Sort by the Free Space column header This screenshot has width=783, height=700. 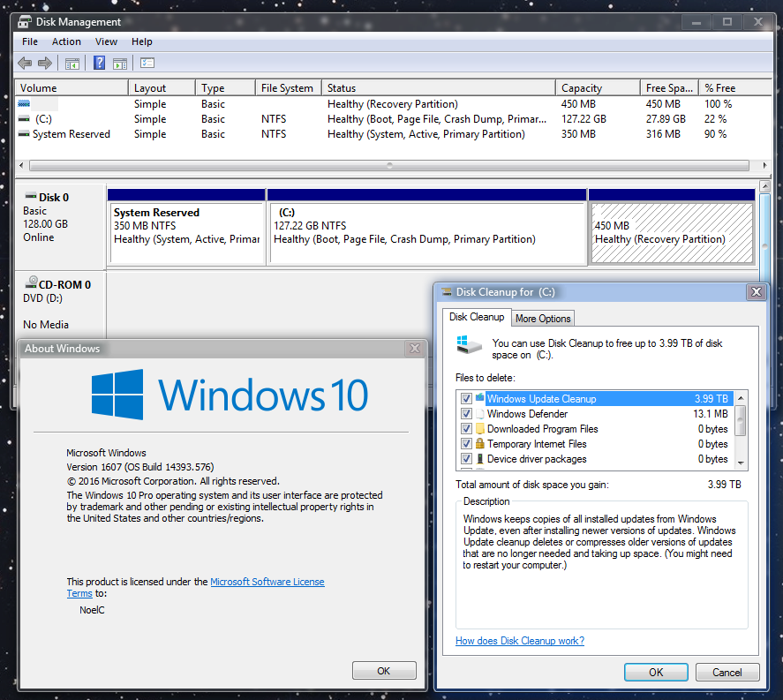[x=670, y=88]
